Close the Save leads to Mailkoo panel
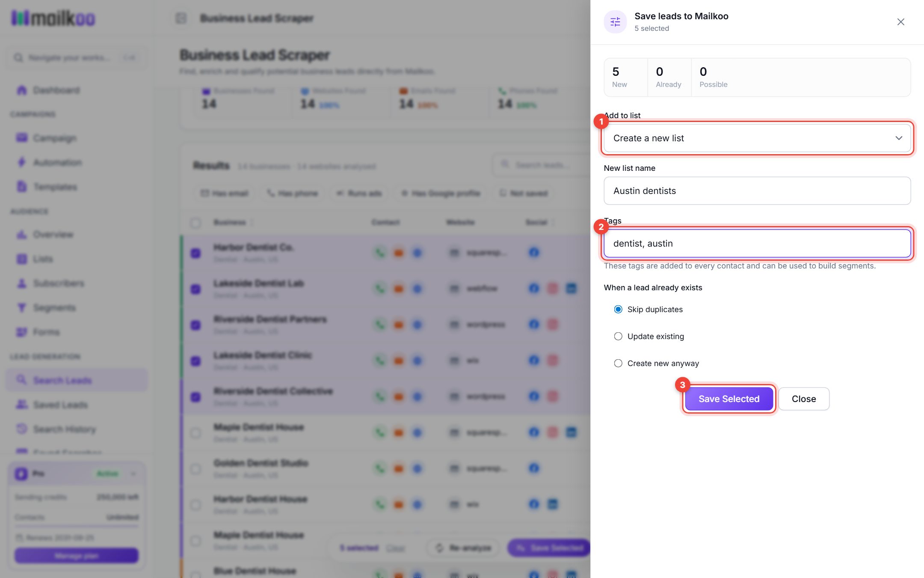Viewport: 924px width, 578px height. [x=900, y=22]
